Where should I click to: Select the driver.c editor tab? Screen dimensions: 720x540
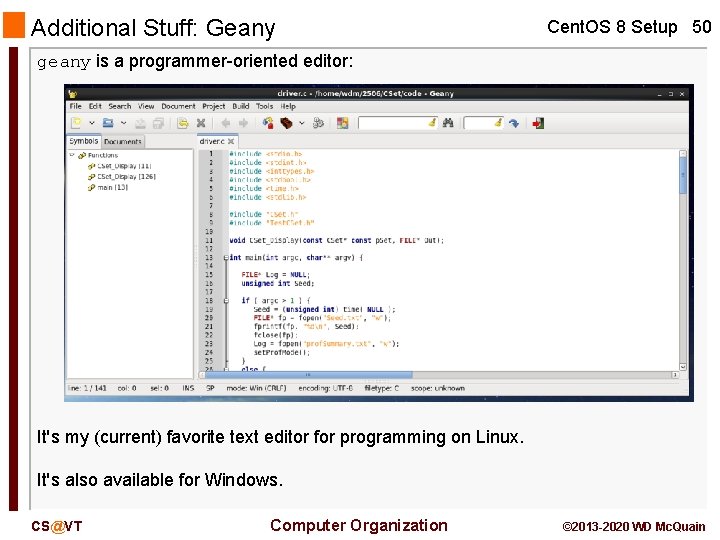pos(212,141)
